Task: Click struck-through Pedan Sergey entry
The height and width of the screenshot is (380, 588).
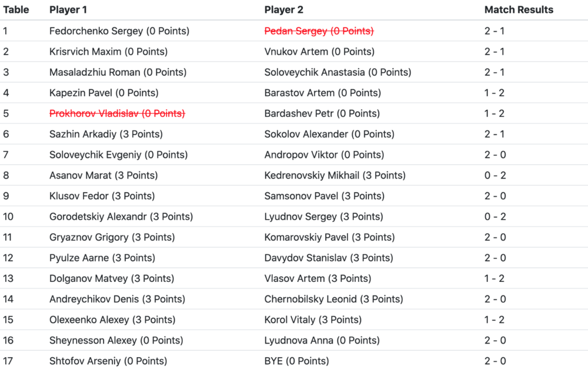Action: coord(319,31)
